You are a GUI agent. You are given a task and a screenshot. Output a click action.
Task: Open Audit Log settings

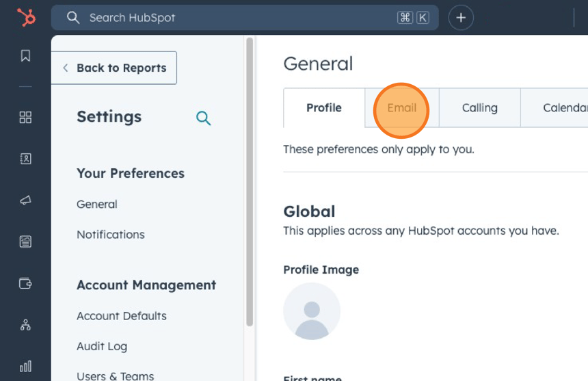tap(102, 347)
